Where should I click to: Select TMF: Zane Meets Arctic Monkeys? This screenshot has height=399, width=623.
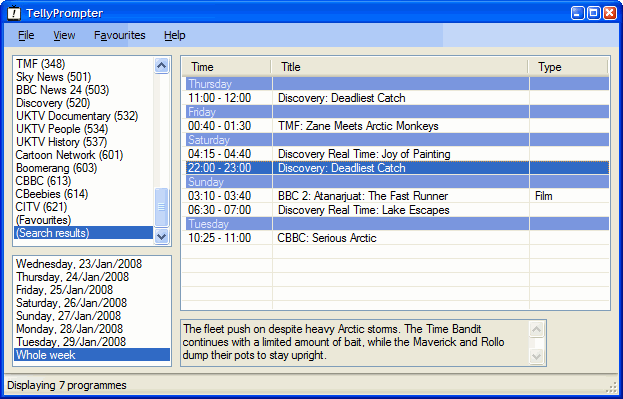397,126
